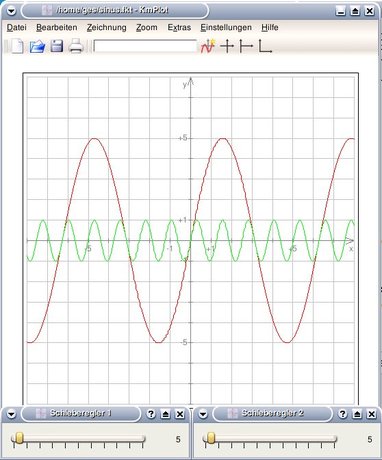
Task: Print the plot using printer icon
Action: coord(76,46)
